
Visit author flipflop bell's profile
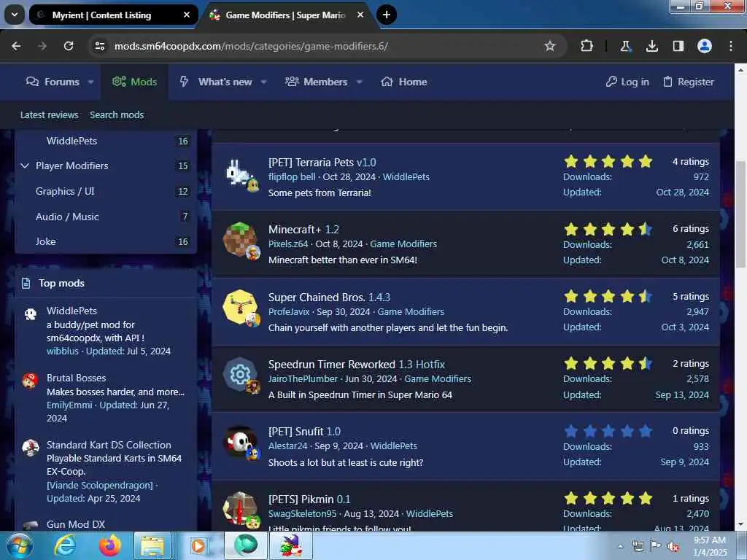pos(292,176)
